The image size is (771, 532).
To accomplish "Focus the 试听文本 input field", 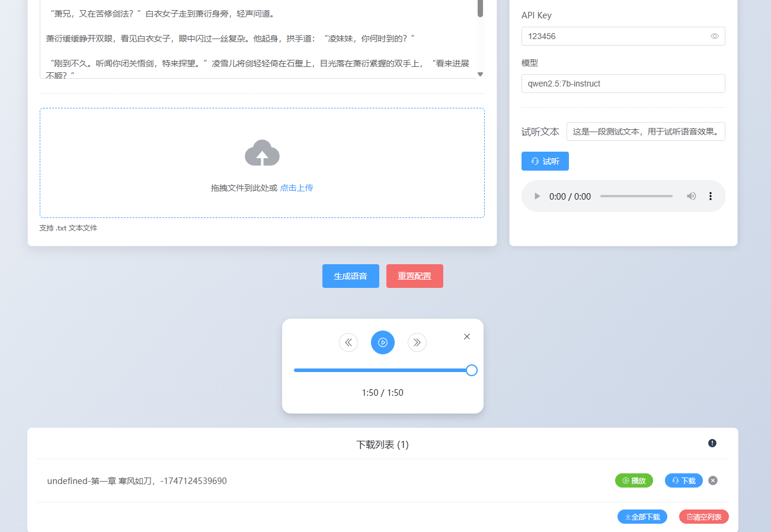I will pos(646,132).
